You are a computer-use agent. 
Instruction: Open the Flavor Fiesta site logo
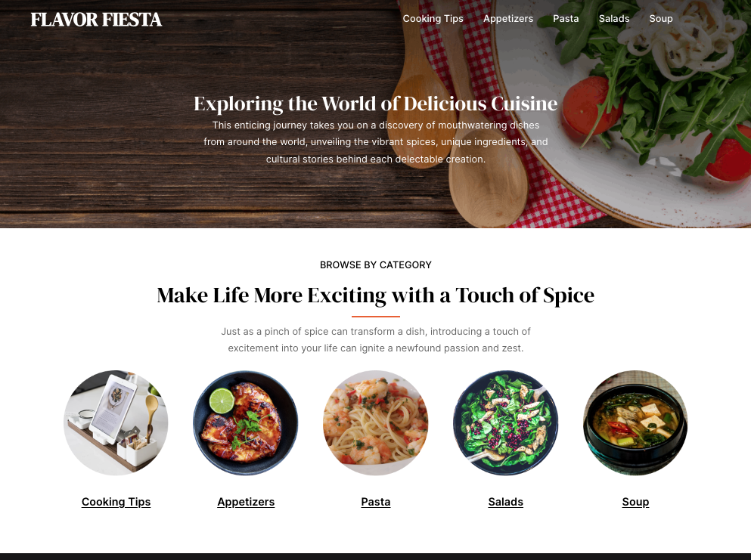(96, 20)
